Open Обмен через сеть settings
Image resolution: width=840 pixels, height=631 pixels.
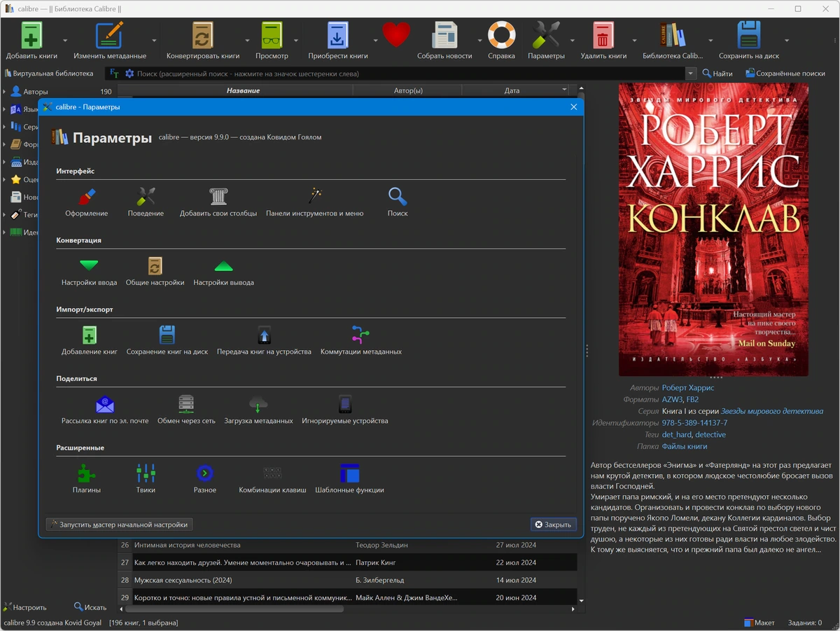tap(186, 410)
